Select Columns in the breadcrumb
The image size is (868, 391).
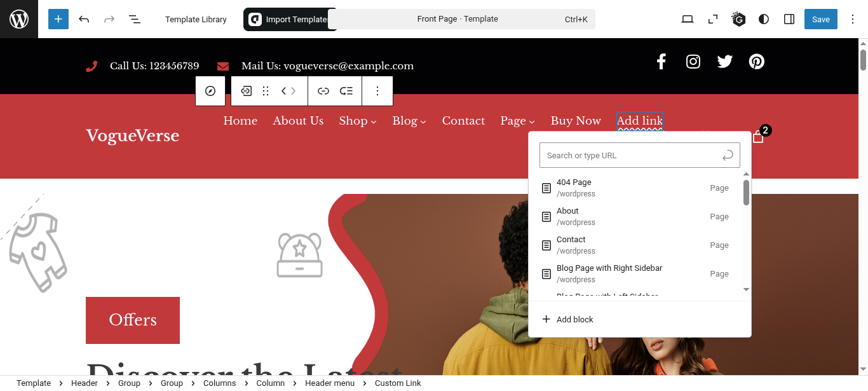(x=220, y=383)
